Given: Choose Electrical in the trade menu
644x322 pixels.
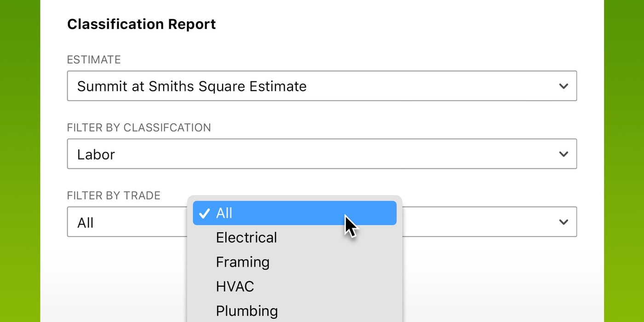Looking at the screenshot, I should [294, 237].
